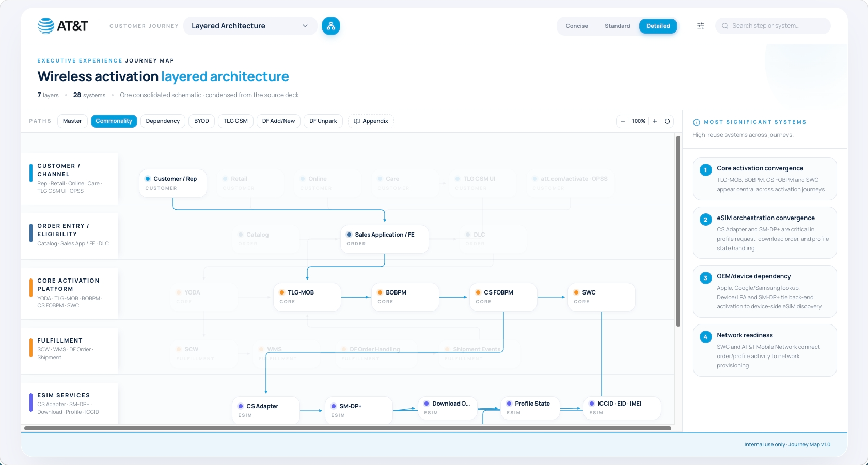The image size is (868, 465).
Task: Select the Profile State eSIM node
Action: pyautogui.click(x=530, y=408)
